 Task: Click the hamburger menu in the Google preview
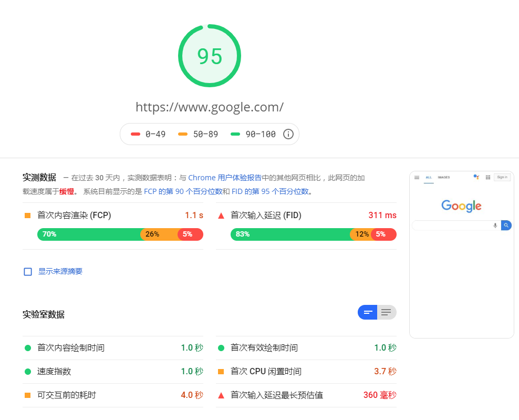417,178
